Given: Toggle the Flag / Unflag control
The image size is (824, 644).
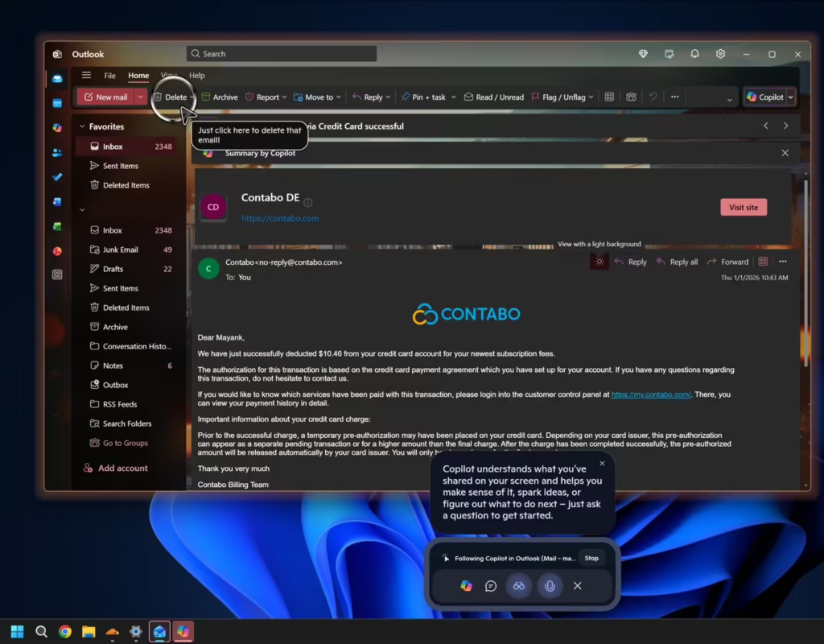Looking at the screenshot, I should [562, 97].
